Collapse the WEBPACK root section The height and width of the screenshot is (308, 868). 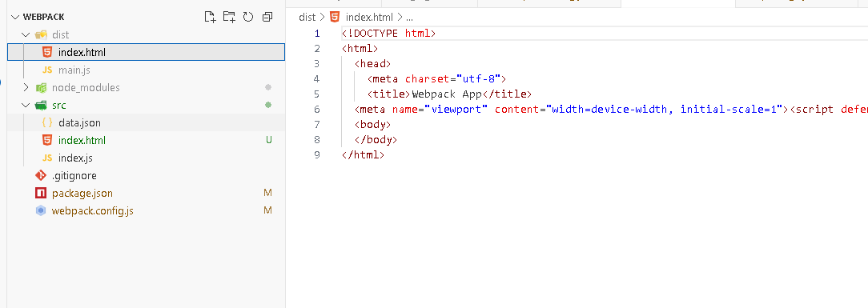[x=15, y=17]
